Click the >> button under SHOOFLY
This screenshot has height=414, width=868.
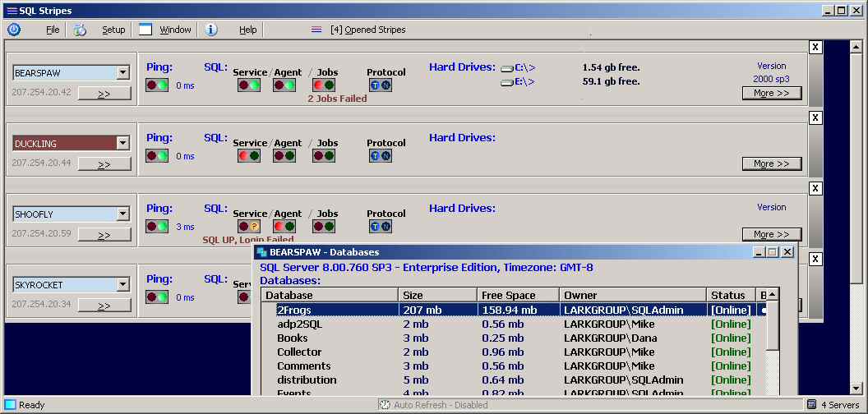104,235
